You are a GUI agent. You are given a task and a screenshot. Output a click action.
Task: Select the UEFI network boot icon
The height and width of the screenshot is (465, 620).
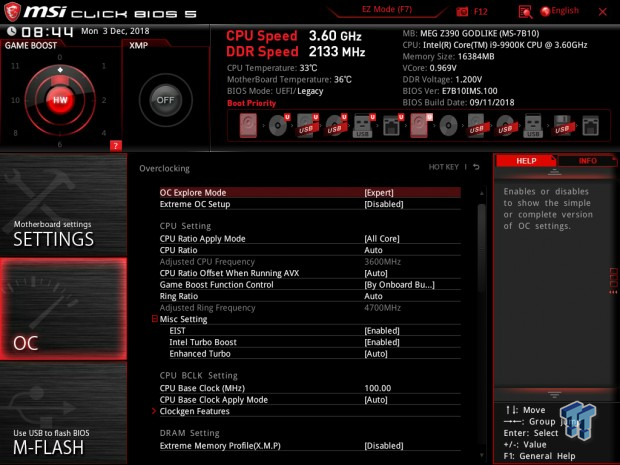(x=393, y=126)
